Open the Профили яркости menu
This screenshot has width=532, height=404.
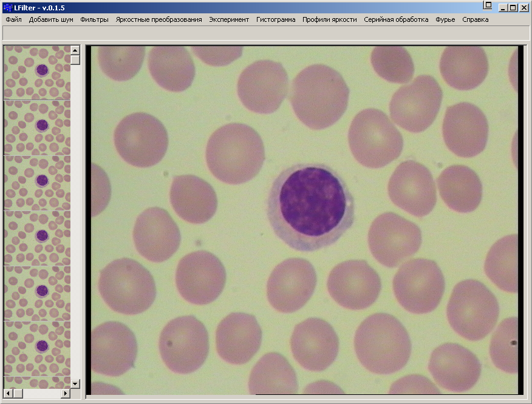click(329, 19)
